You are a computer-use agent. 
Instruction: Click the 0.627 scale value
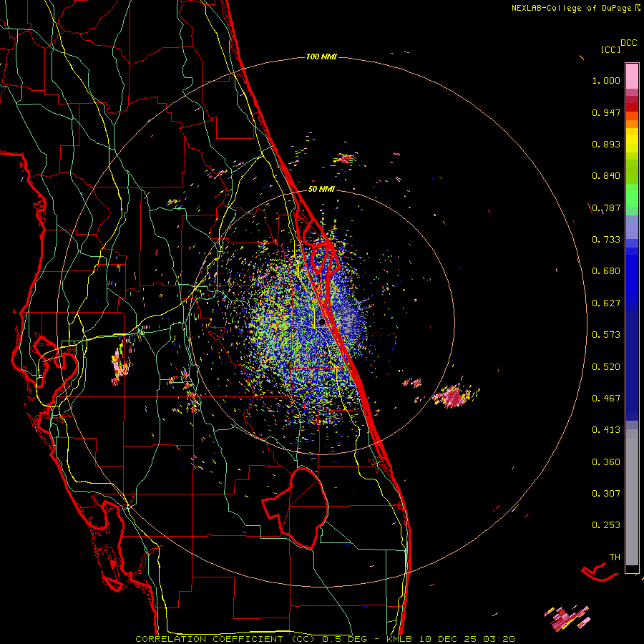click(x=606, y=303)
